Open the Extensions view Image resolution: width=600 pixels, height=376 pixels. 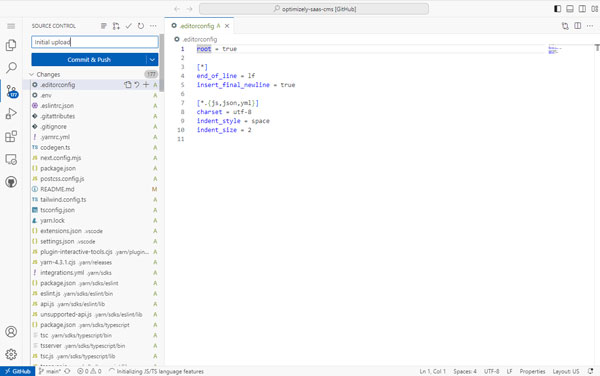click(x=11, y=136)
